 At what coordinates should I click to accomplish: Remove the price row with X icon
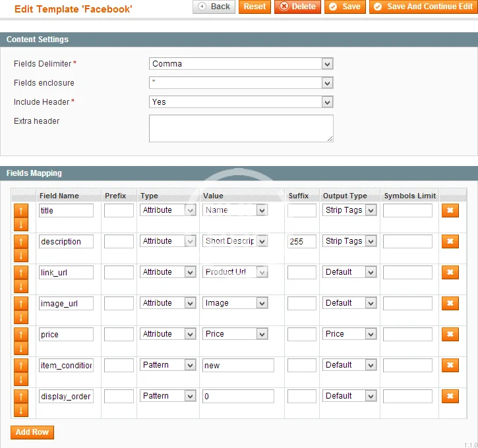point(450,334)
